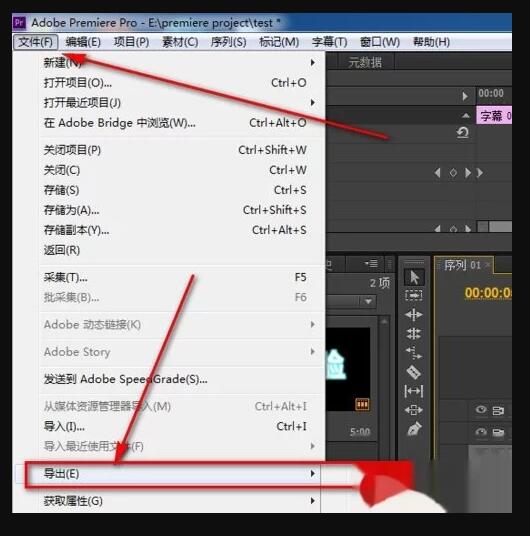This screenshot has width=530, height=536.
Task: Select the Track Select tool
Action: pos(414,295)
